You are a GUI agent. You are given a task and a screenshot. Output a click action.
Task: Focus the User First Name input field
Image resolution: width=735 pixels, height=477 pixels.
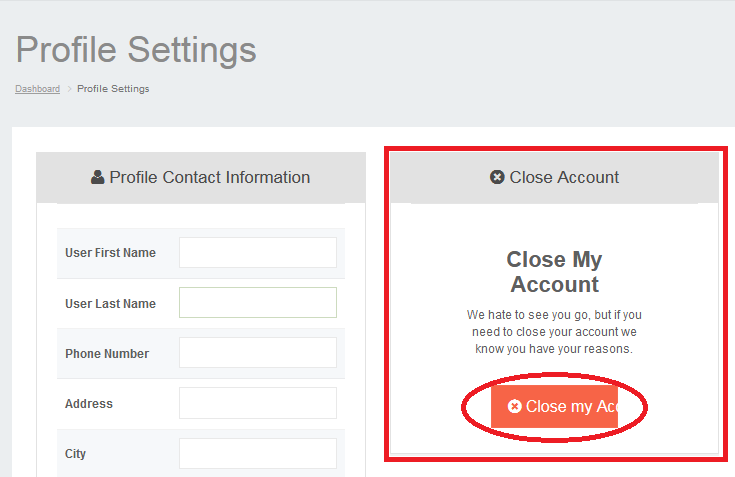pyautogui.click(x=258, y=253)
